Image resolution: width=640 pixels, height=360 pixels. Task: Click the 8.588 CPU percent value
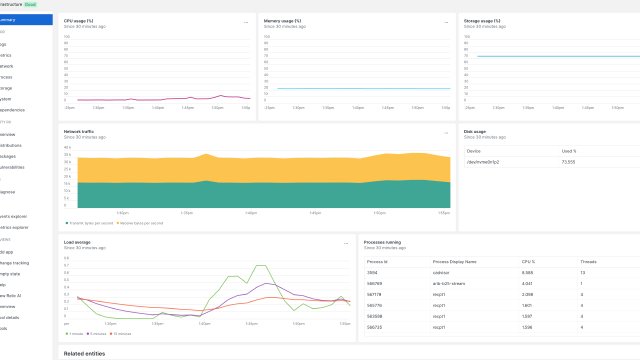pos(527,273)
